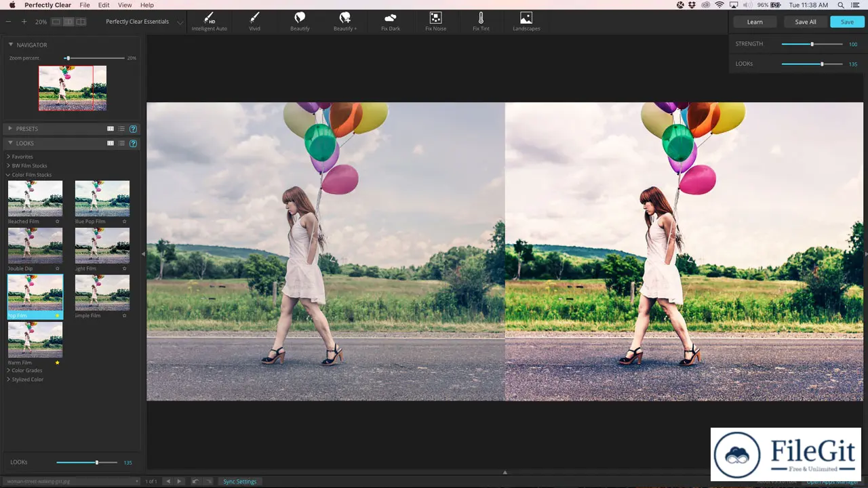This screenshot has height=488, width=868.
Task: Select the Double Dip look thumbnail
Action: pos(35,245)
